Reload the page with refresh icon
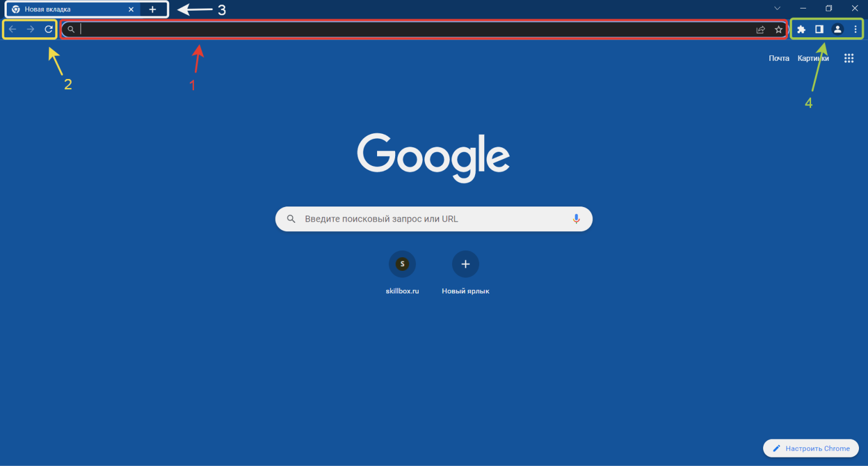Screen dimensions: 868x466 48,29
